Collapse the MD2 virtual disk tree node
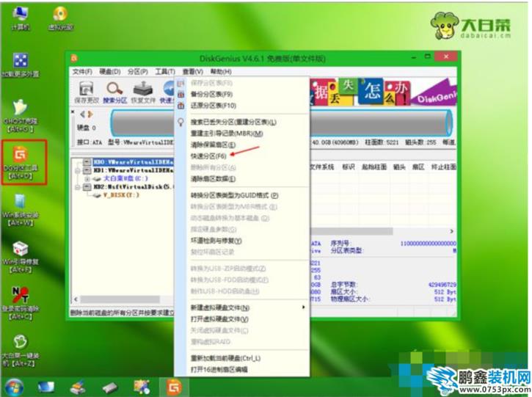The image size is (532, 397). coord(78,187)
